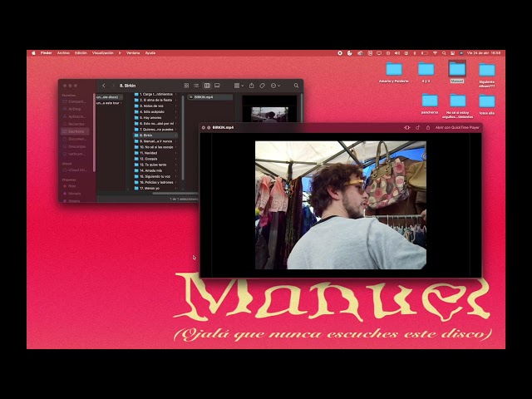Viewport: 532px width, 399px height.
Task: Activate column view toggle in Finder
Action: point(207,86)
